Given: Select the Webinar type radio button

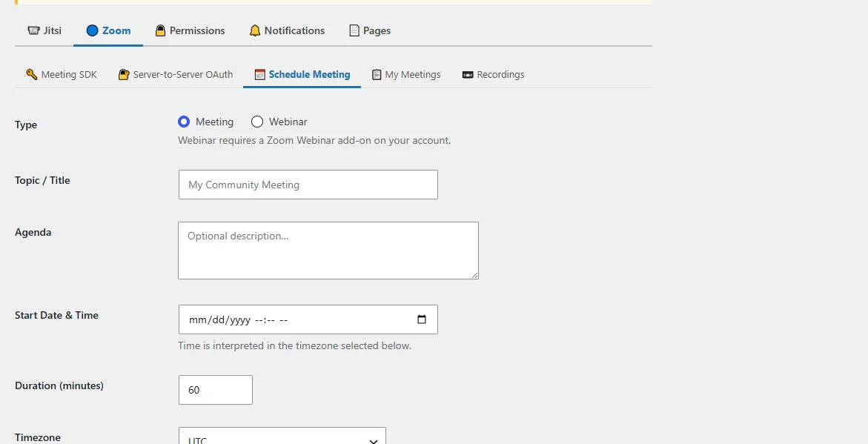Looking at the screenshot, I should (x=257, y=122).
